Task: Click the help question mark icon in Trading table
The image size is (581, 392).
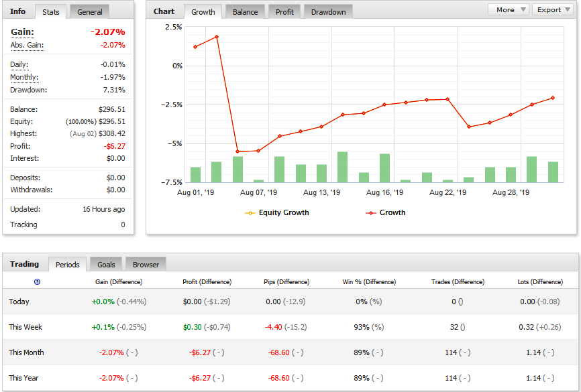Action: tap(37, 282)
